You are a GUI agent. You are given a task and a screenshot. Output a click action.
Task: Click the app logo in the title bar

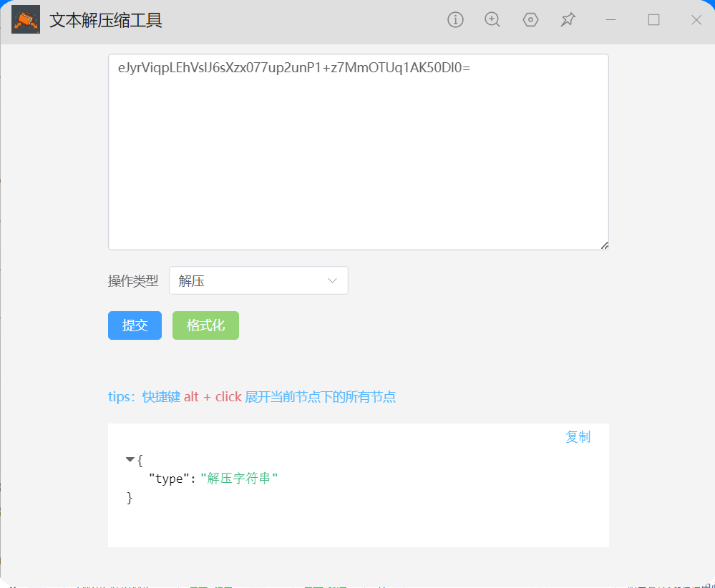click(26, 20)
